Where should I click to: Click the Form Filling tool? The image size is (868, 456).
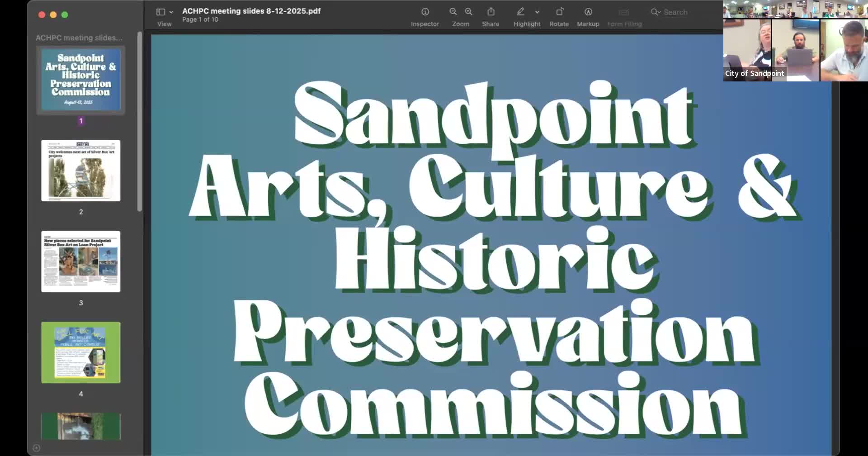pyautogui.click(x=624, y=12)
